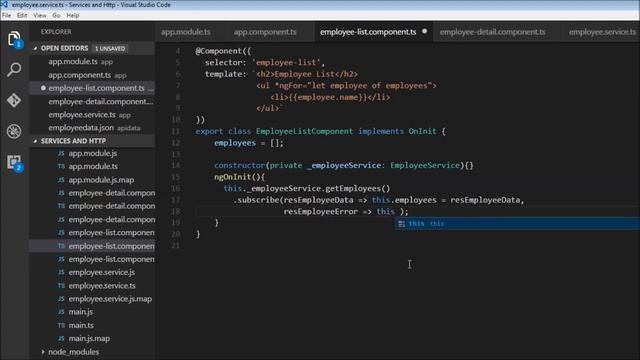Select employee-list.component.ts editor tab
Screen dimensions: 640x360
[368, 32]
